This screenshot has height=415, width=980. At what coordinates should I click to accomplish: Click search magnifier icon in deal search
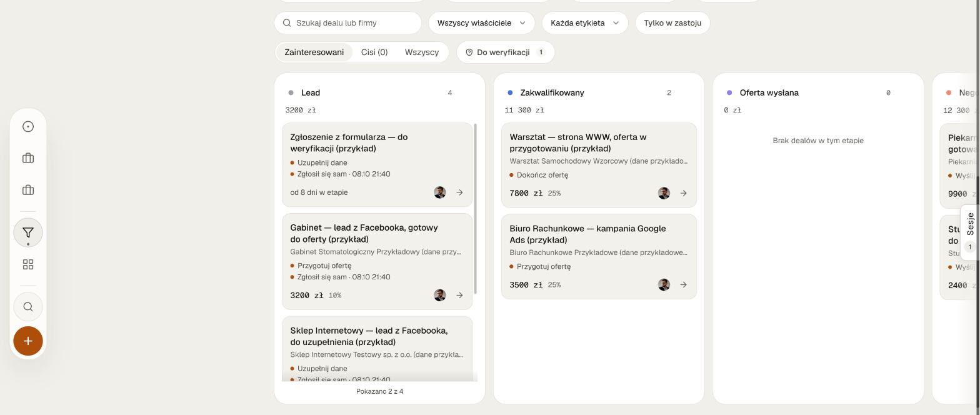click(x=287, y=23)
